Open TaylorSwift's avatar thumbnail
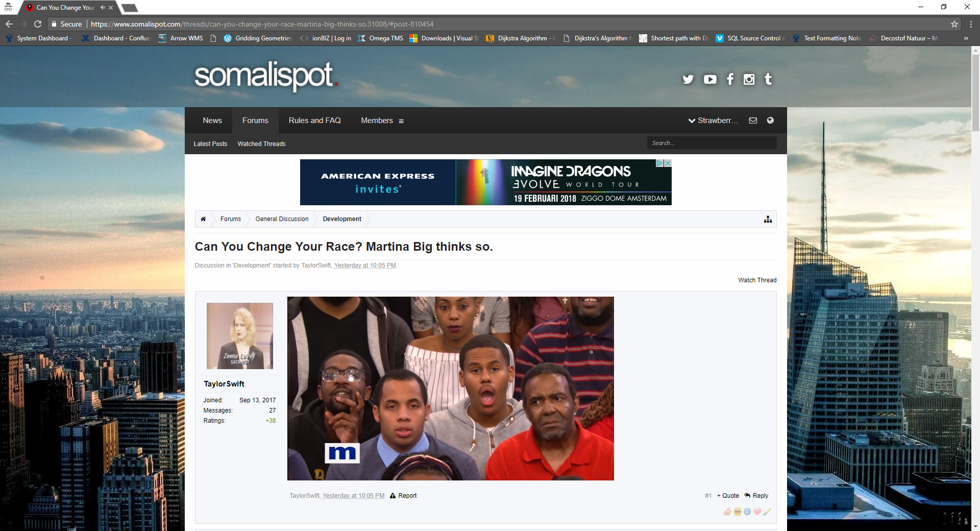980x531 pixels. 240,336
